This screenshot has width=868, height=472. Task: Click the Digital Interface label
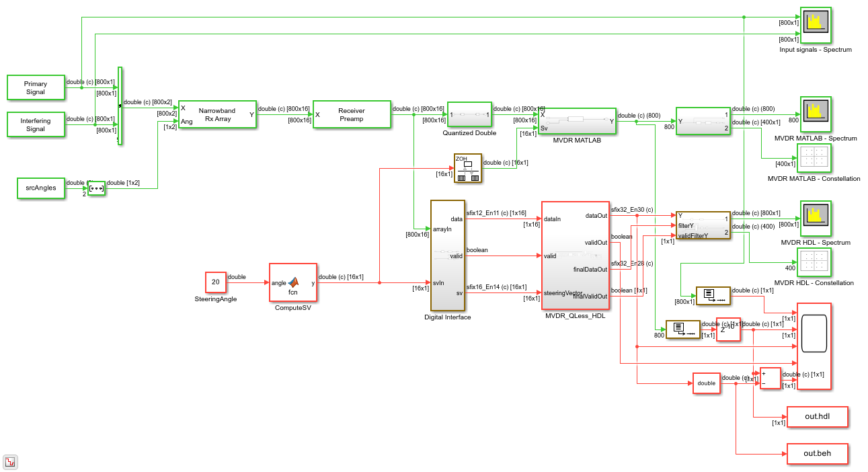(x=448, y=317)
